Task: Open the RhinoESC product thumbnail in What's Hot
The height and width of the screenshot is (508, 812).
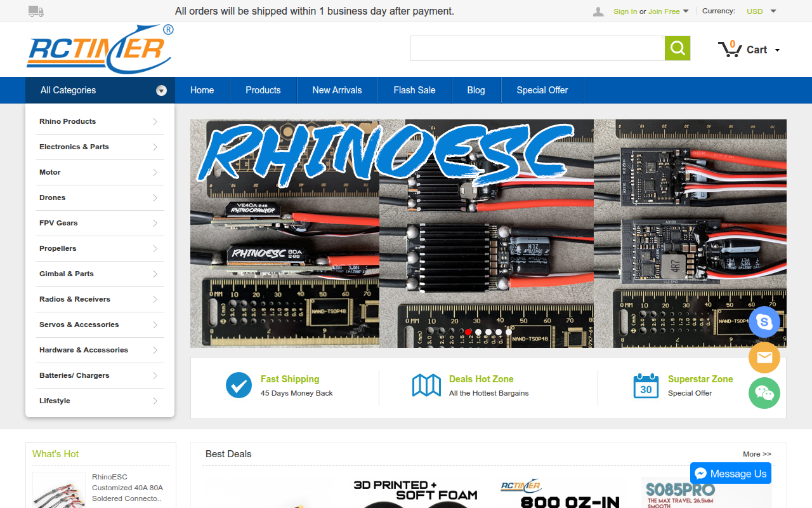Action: (x=59, y=490)
